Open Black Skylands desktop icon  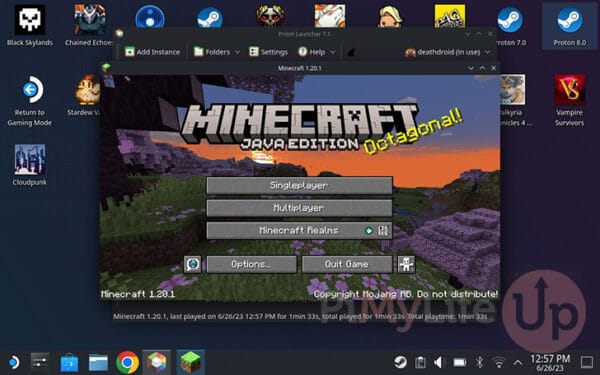point(30,25)
